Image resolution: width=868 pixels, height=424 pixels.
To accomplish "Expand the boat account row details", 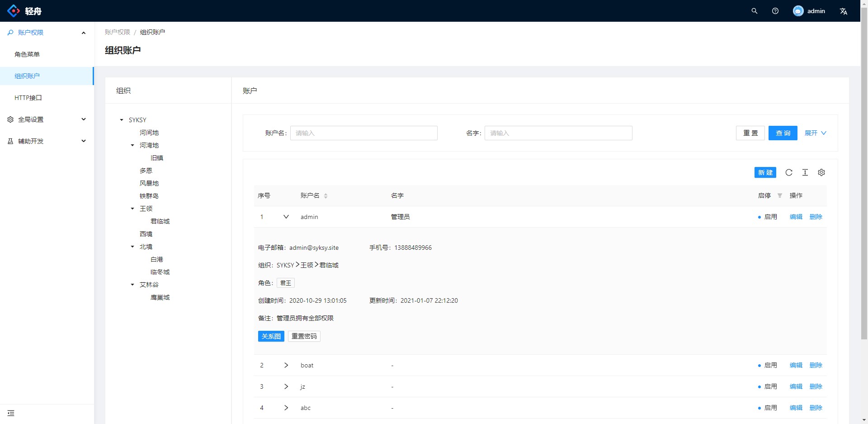I will 286,365.
